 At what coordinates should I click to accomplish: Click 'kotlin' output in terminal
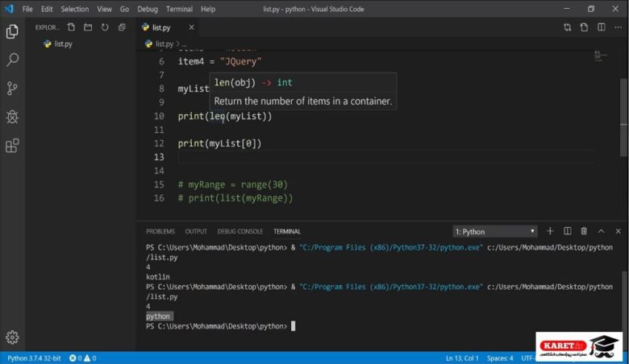click(157, 277)
